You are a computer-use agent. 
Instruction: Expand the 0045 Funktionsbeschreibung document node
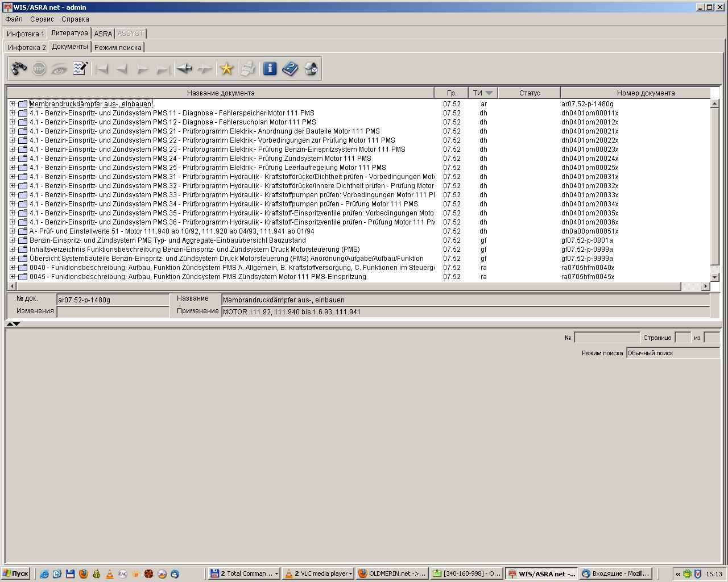pyautogui.click(x=12, y=277)
